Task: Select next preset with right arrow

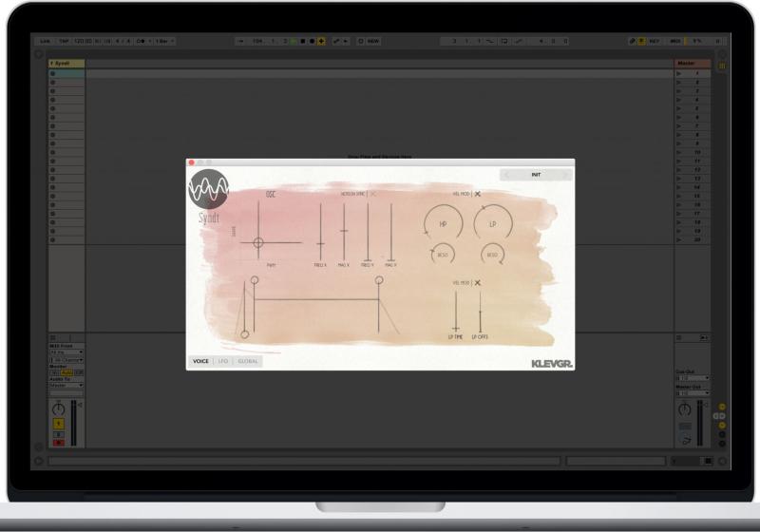Action: (566, 175)
